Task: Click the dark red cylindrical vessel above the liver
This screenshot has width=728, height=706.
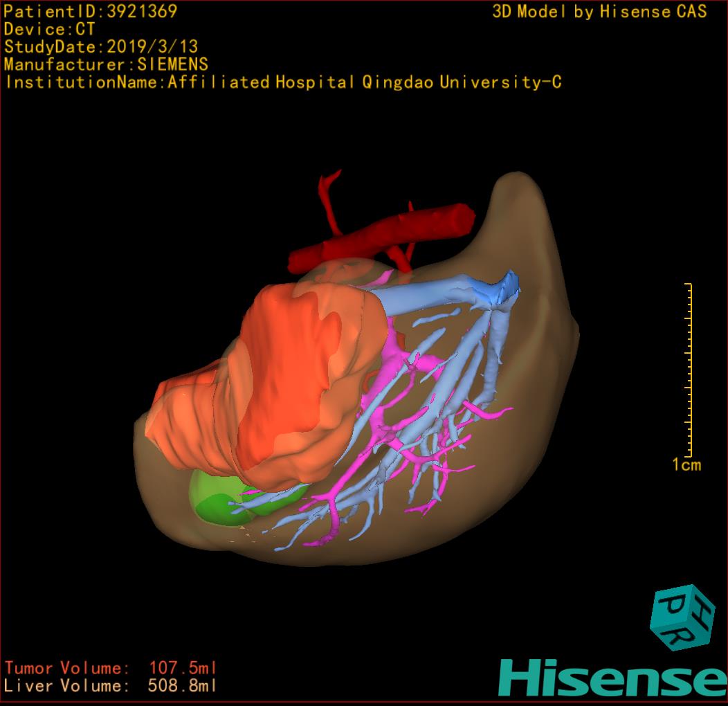Action: 381,237
